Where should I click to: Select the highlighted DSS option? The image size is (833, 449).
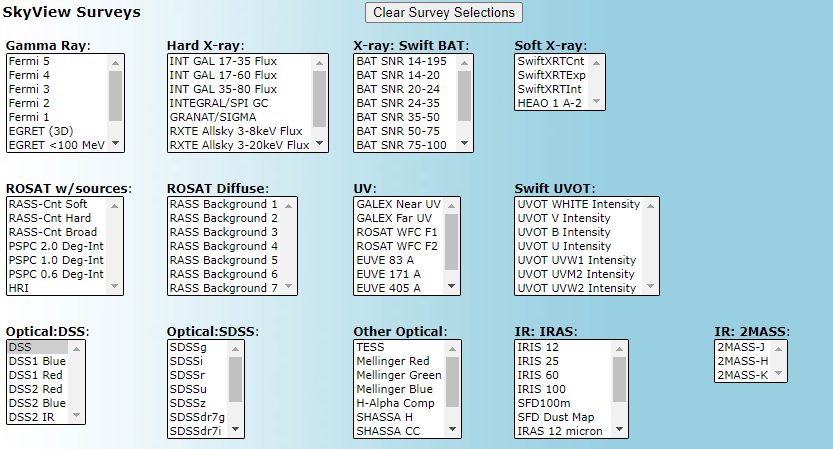tap(38, 347)
